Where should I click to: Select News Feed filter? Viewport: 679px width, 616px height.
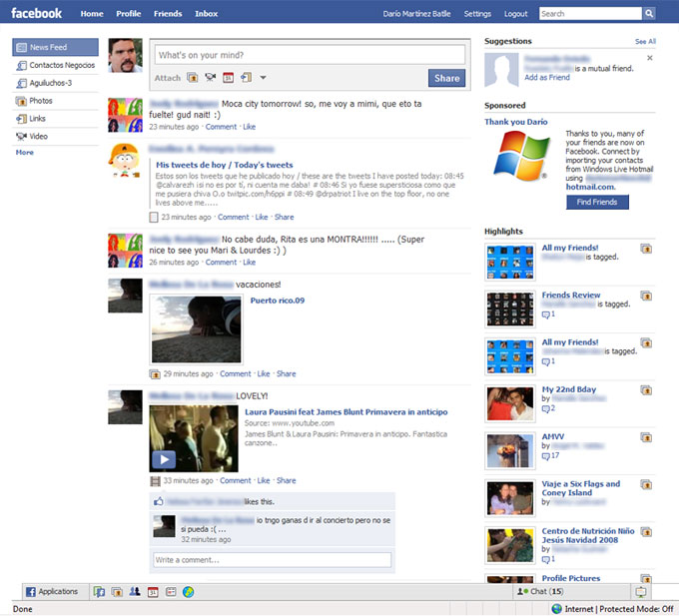point(56,47)
